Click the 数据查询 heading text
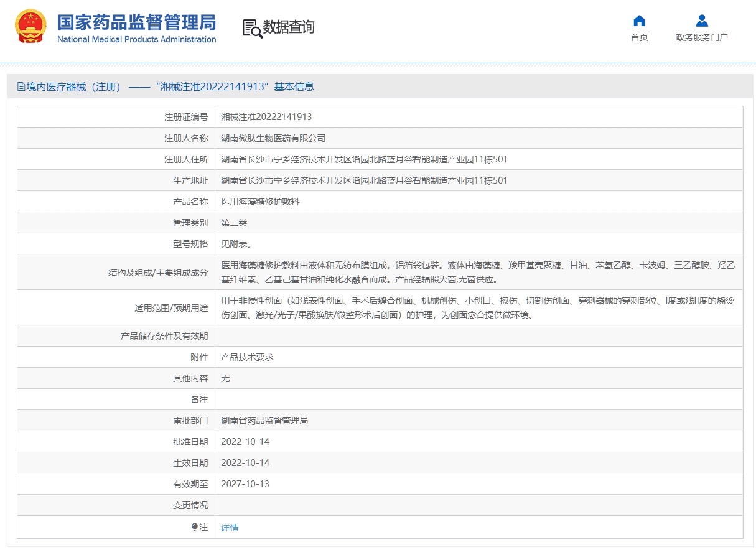756x555 pixels. tap(289, 27)
